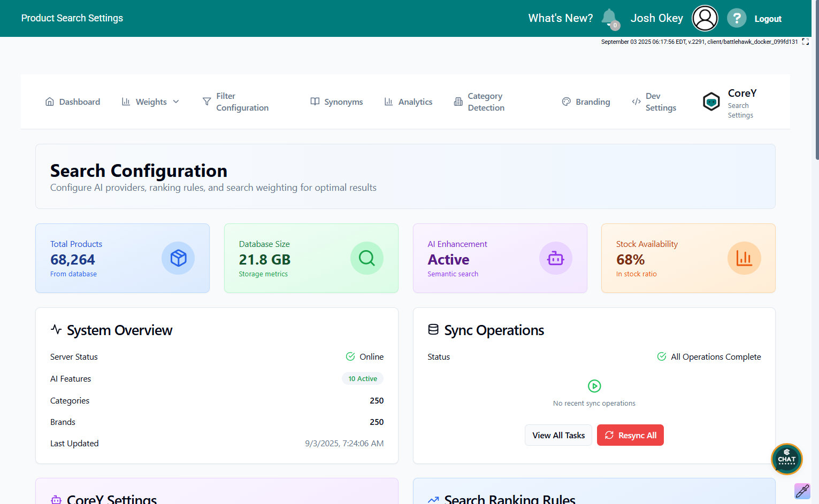The image size is (819, 504).
Task: Open the Chat widget bubble
Action: (786, 459)
